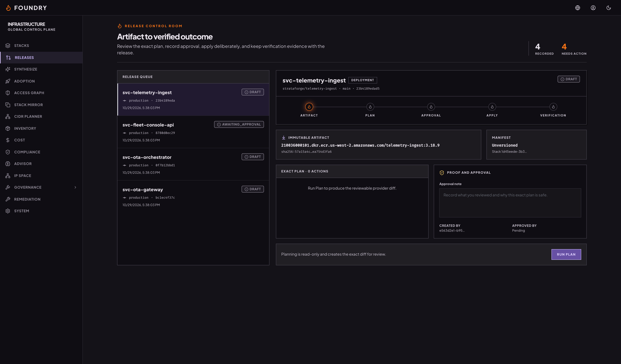This screenshot has height=364, width=621.
Task: Click the Cost dollar icon
Action: pos(8,140)
